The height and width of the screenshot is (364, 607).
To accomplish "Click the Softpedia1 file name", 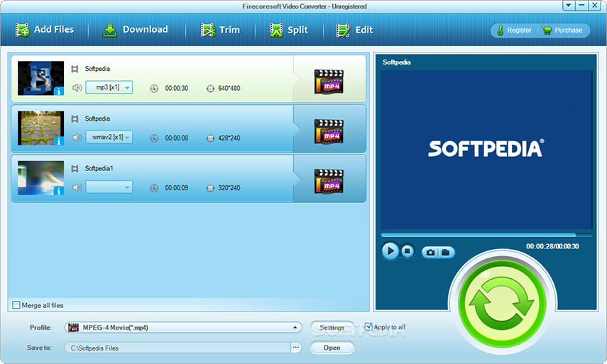I will (99, 169).
